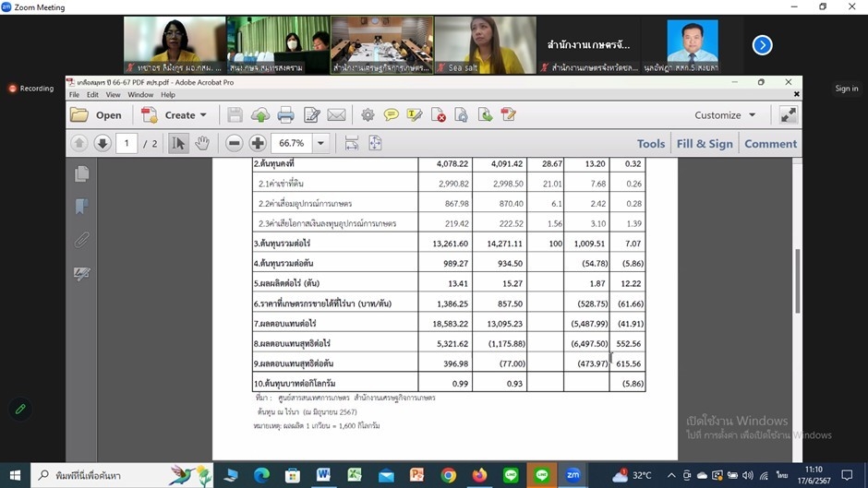This screenshot has width=868, height=488.
Task: Open the View menu
Action: click(x=113, y=94)
